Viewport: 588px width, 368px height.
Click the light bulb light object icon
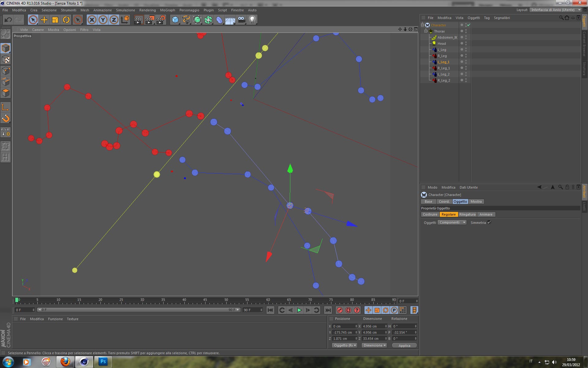pos(252,20)
